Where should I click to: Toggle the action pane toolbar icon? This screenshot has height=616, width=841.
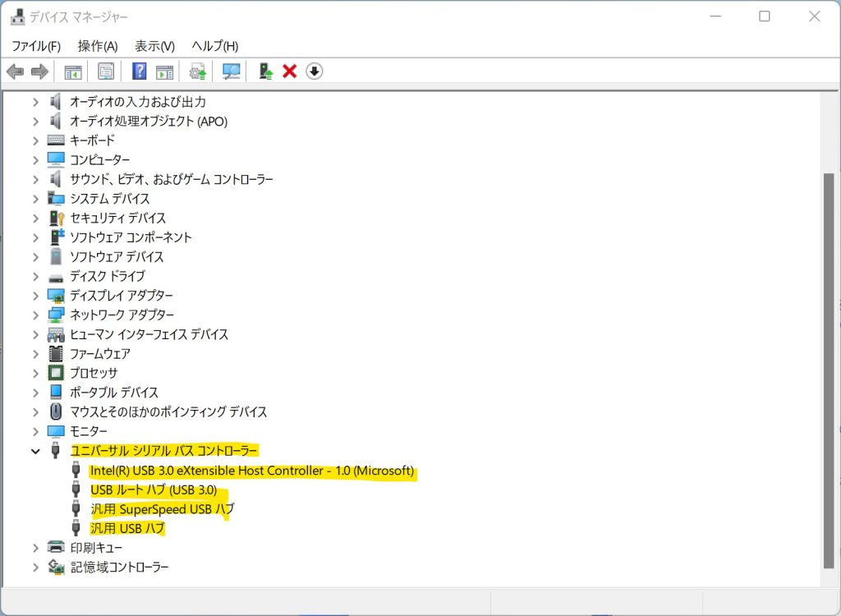pos(164,71)
